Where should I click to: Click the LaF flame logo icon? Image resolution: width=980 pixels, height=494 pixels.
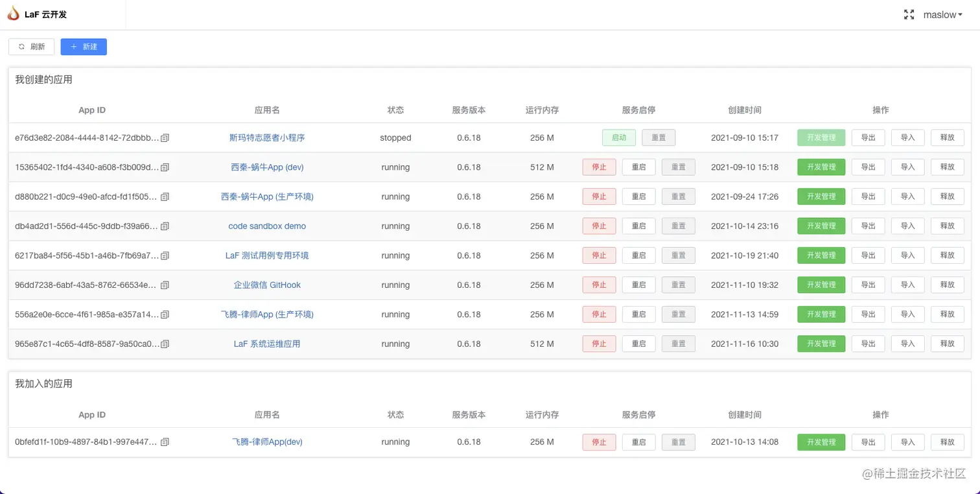coord(13,14)
